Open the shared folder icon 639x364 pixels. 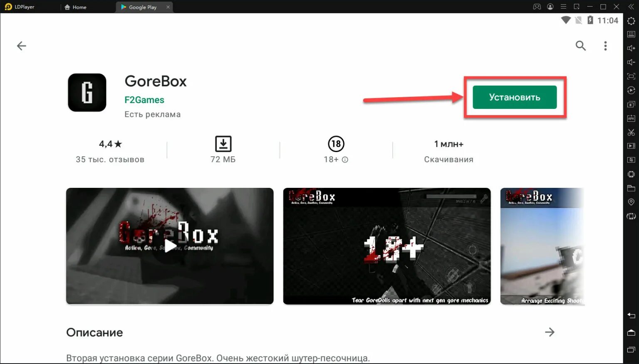click(x=631, y=188)
